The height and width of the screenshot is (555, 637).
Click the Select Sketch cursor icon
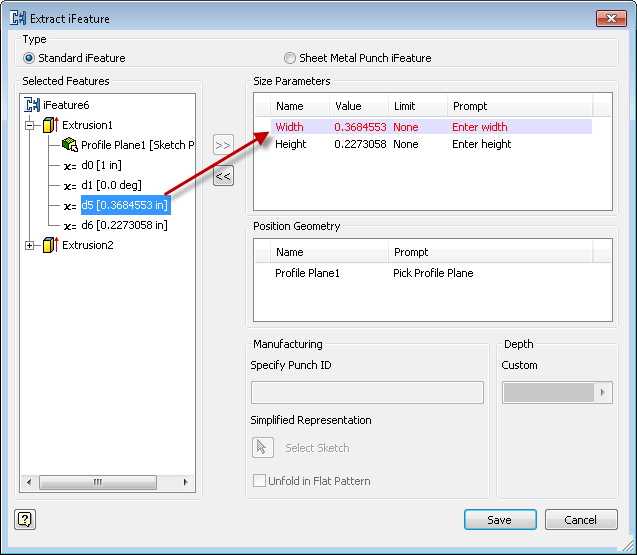(263, 448)
